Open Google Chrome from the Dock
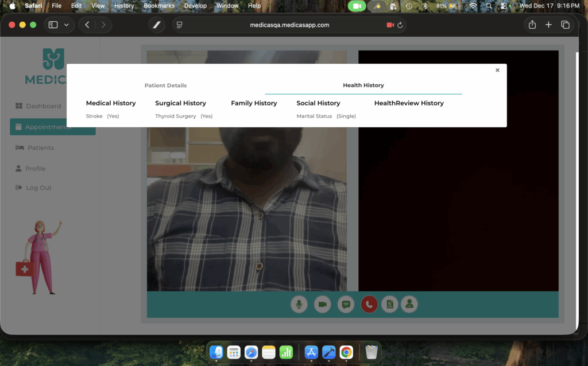Image resolution: width=588 pixels, height=366 pixels. [346, 352]
